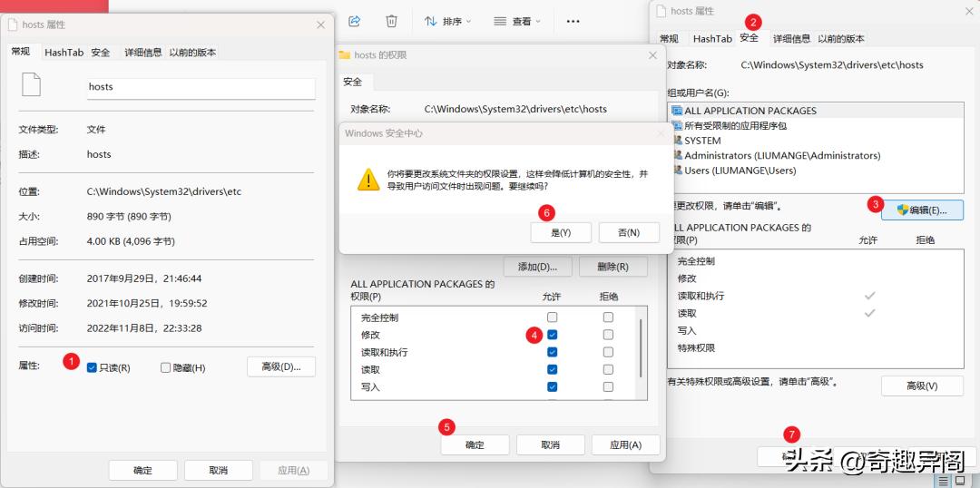The image size is (980, 488).
Task: Open the more options ellipsis menu
Action: tap(573, 21)
